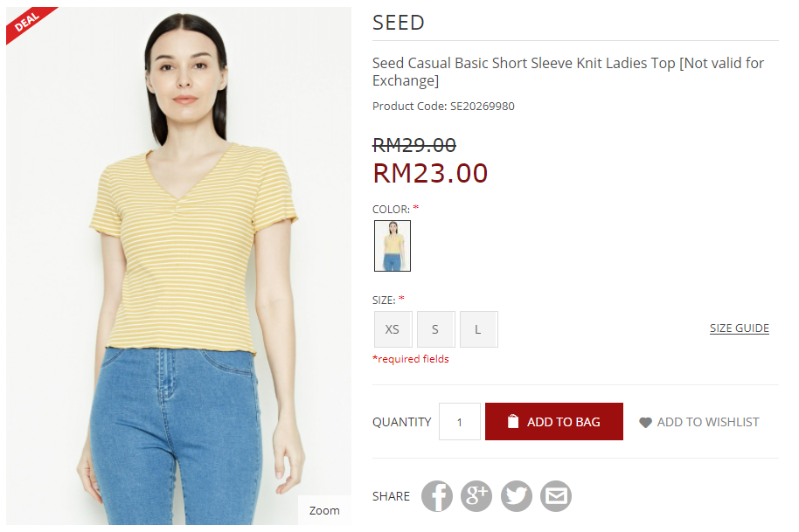Choose size S option
Screen dimensions: 799x532
tap(435, 329)
